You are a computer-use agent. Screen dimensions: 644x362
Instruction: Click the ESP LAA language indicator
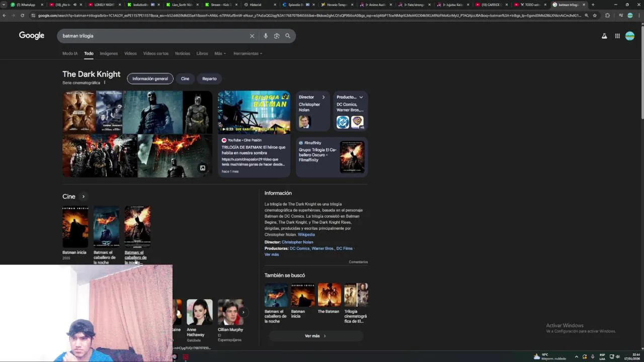(x=602, y=357)
